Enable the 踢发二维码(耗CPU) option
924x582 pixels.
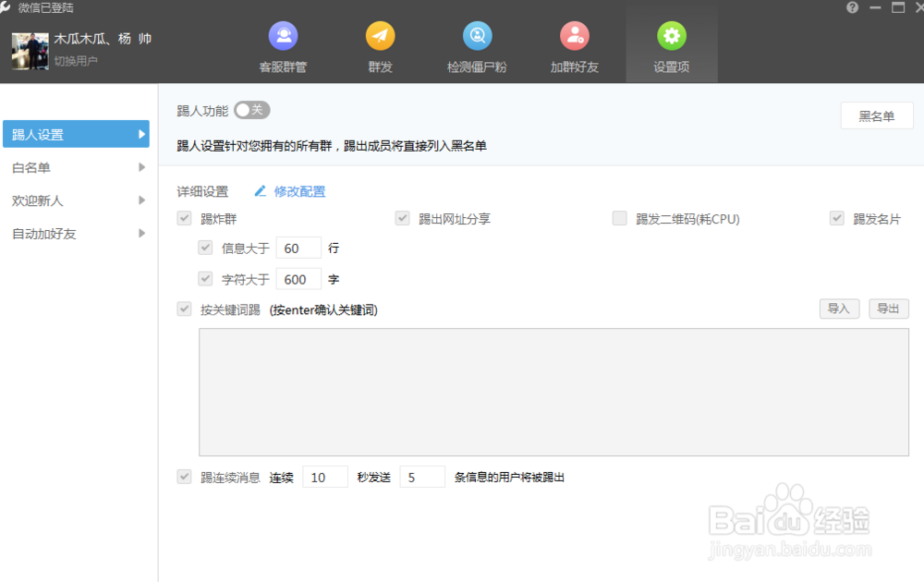point(619,218)
